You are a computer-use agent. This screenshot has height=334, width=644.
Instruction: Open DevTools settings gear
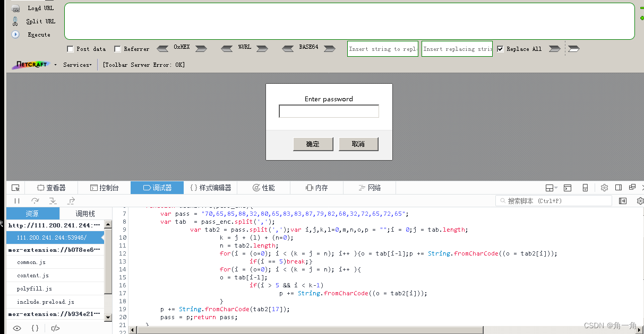(604, 187)
